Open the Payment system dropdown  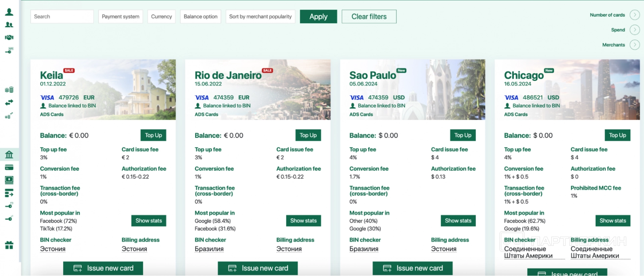click(x=120, y=16)
